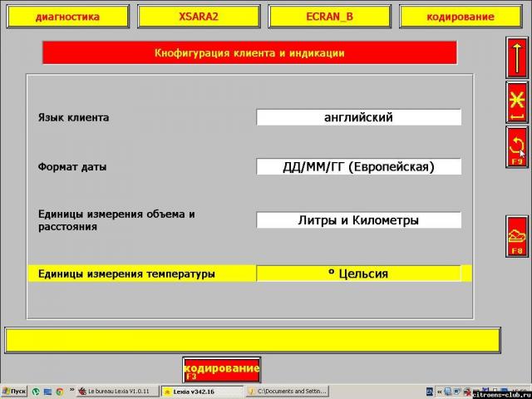The image size is (532, 399).
Task: Click the up arrow navigation button
Action: 517,58
